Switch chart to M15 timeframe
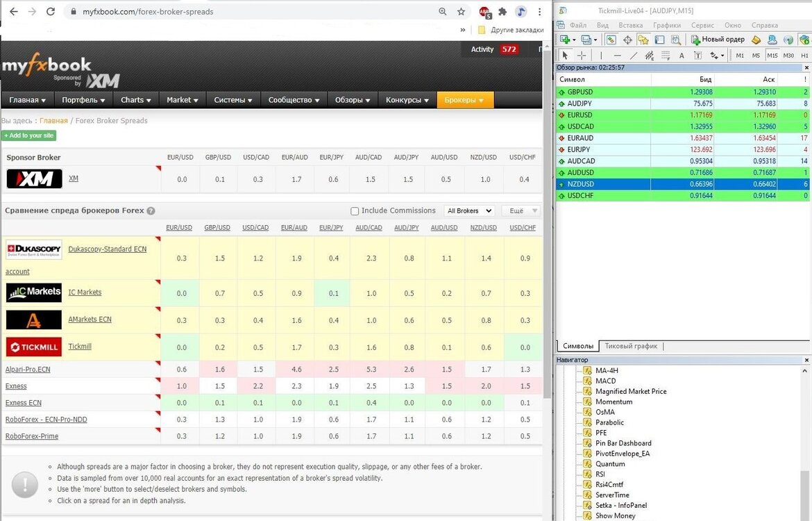The image size is (812, 521). [772, 56]
